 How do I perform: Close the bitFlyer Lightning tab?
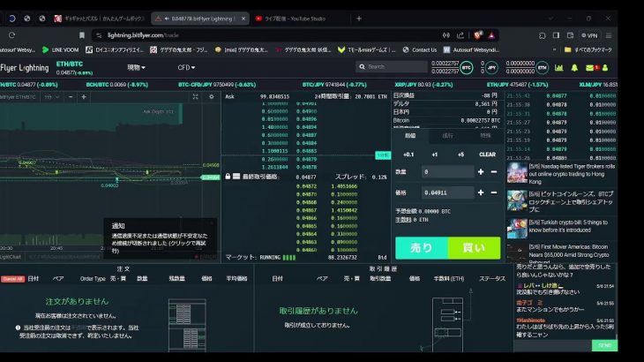coord(243,19)
